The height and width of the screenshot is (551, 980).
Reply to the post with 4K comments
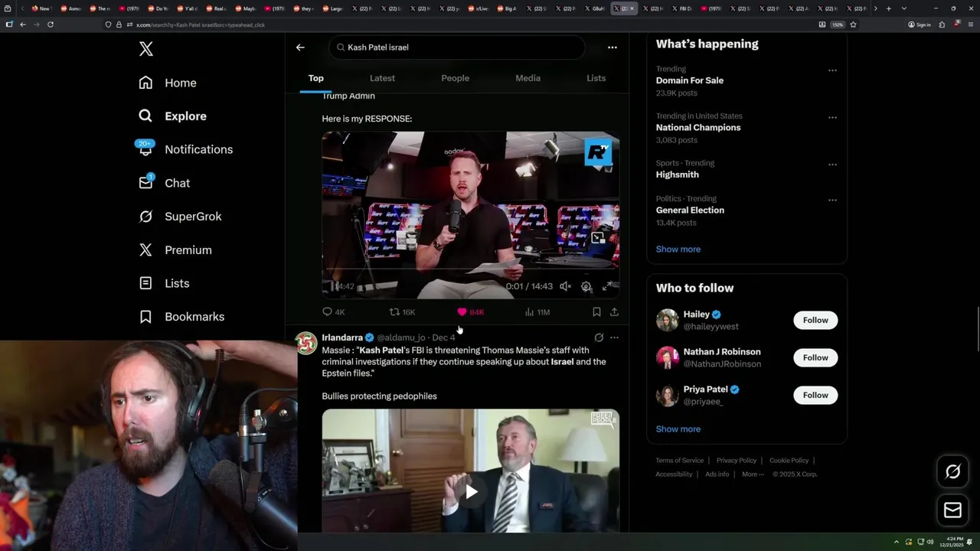tap(333, 312)
